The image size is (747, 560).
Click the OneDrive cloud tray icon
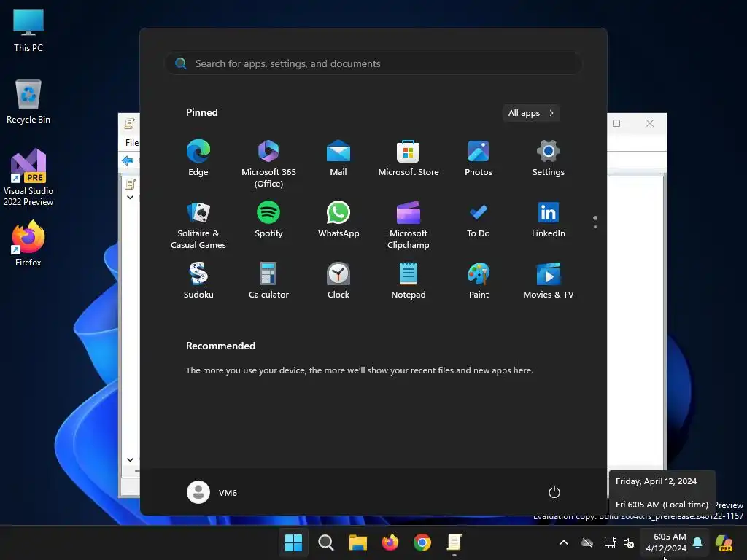point(587,542)
